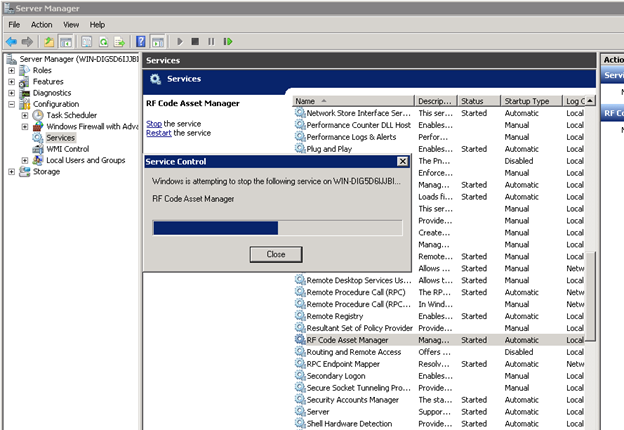Toggle the Action pane toolbar icon
The height and width of the screenshot is (430, 624).
[x=158, y=41]
